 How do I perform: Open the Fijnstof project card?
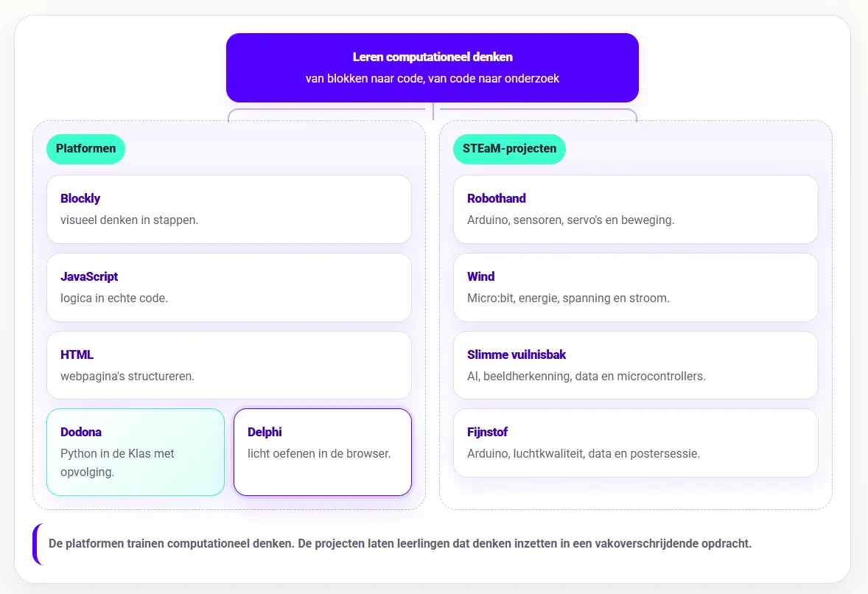click(x=635, y=443)
